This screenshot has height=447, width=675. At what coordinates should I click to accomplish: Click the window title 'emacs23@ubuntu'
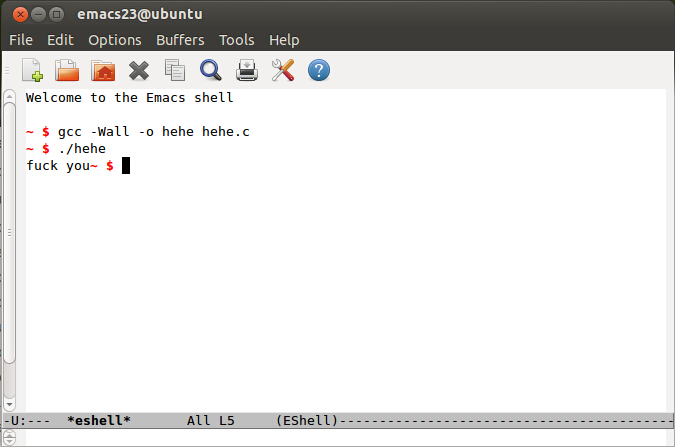[139, 14]
